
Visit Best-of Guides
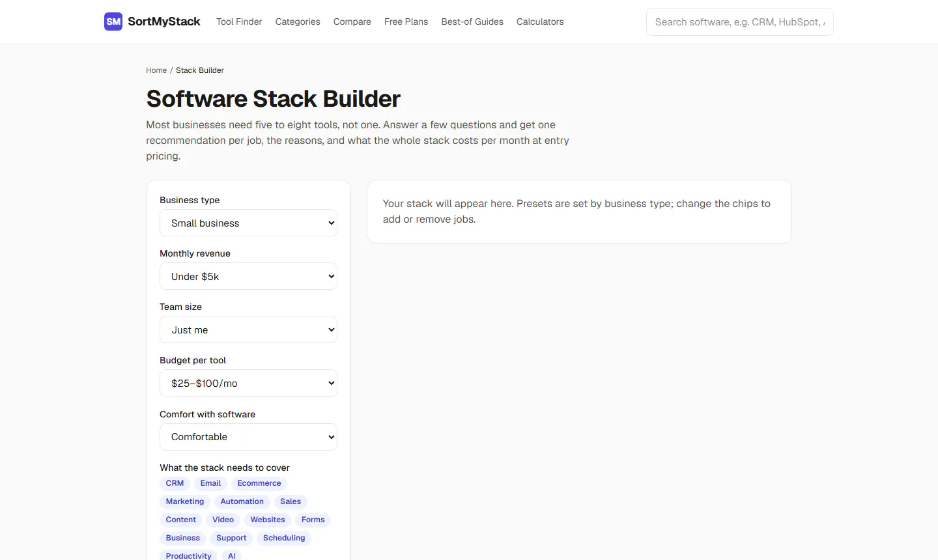[472, 21]
